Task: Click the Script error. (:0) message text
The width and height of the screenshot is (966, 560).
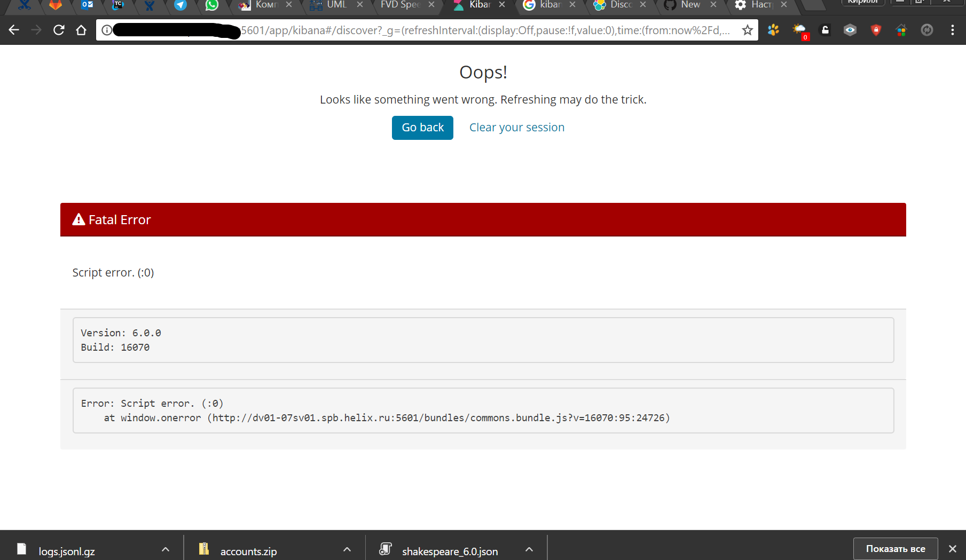Action: (113, 273)
